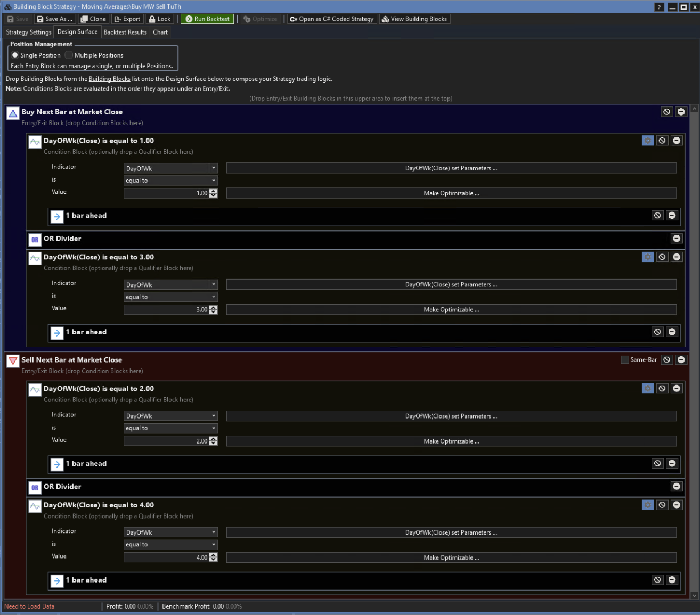Click the Value field showing 1.00
This screenshot has width=700, height=615.
166,193
